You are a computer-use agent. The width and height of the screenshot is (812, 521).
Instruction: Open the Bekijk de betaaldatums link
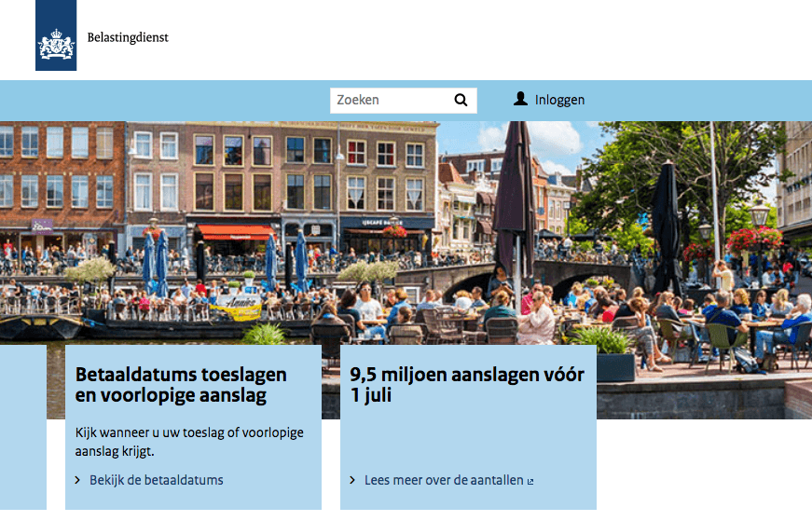coord(157,480)
